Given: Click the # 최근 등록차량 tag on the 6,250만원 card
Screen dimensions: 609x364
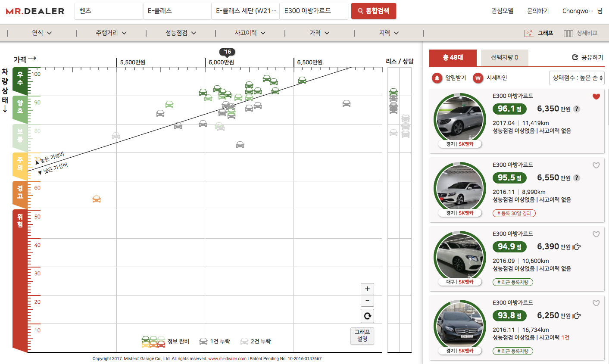Looking at the screenshot, I should (513, 351).
